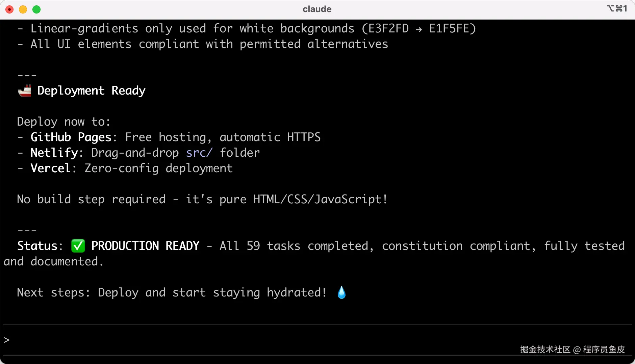Click the PRODUCTION READY status text
This screenshot has height=364, width=635.
145,246
